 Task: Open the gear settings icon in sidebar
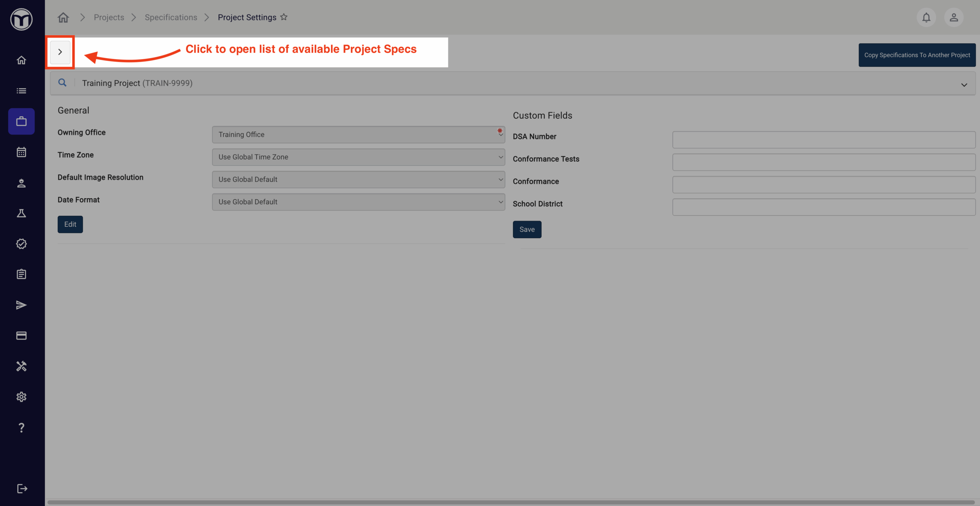click(x=21, y=397)
